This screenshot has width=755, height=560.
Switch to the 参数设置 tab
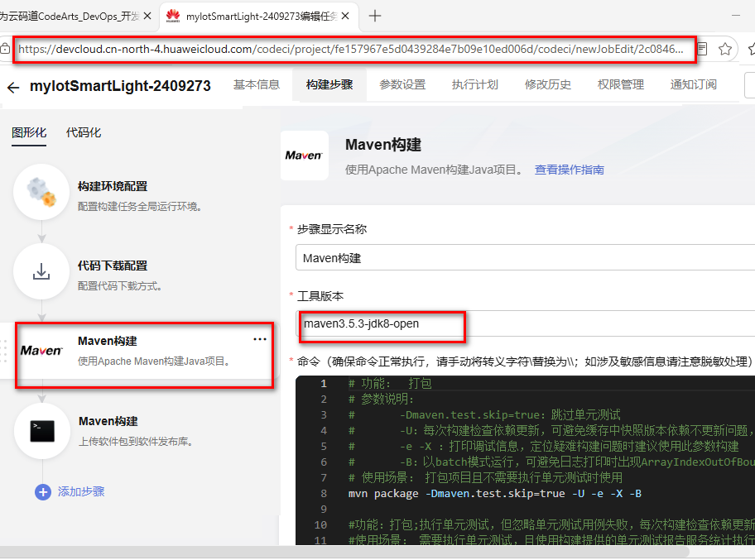402,84
